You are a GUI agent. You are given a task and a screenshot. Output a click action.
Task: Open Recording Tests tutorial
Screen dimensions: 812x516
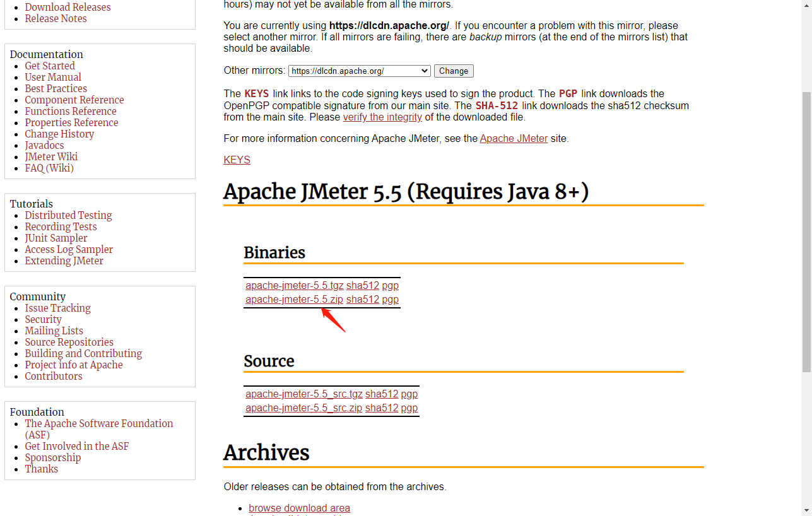click(x=61, y=226)
